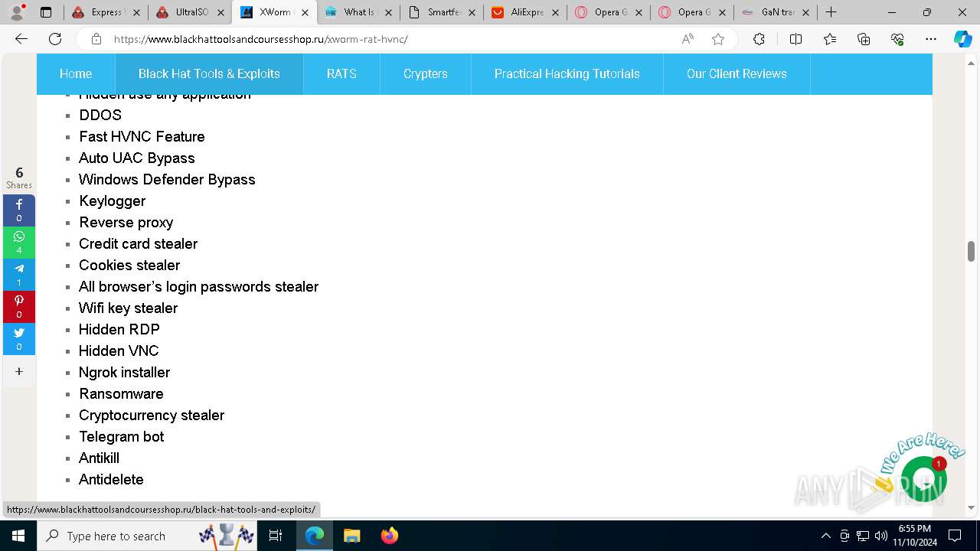Click the 'Credit card stealer' list item

coord(138,243)
